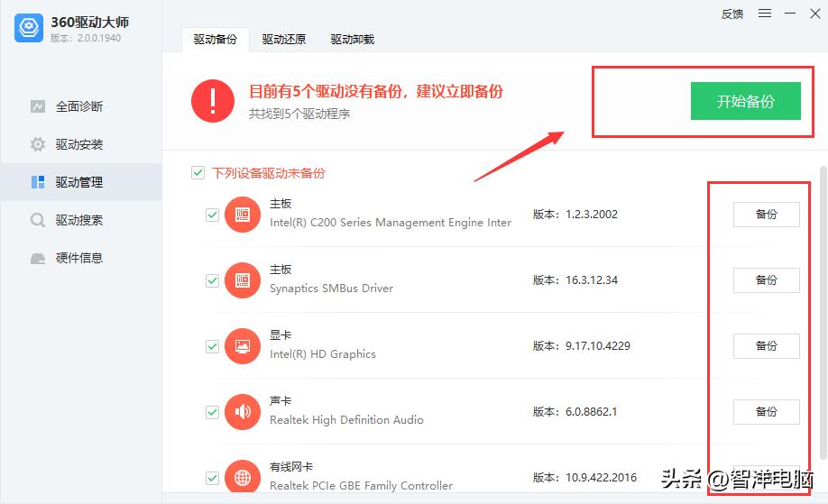This screenshot has width=828, height=504.
Task: Switch to the 驱动备份 tab
Action: pos(215,40)
